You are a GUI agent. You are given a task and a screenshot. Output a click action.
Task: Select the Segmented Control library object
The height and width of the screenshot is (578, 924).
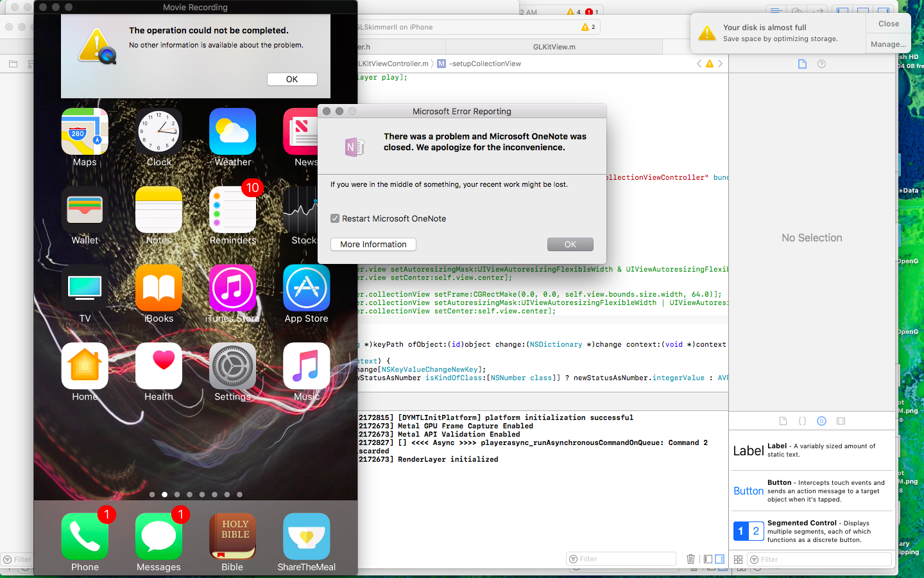[x=813, y=531]
